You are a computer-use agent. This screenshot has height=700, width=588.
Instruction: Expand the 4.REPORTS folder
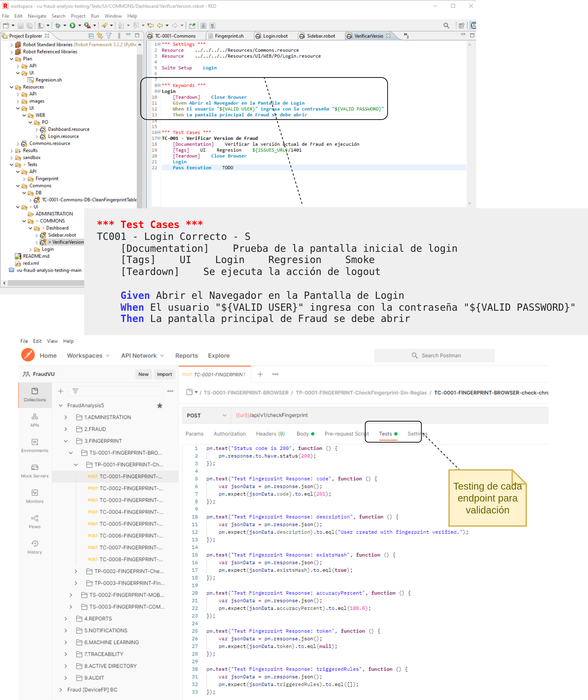[x=66, y=619]
